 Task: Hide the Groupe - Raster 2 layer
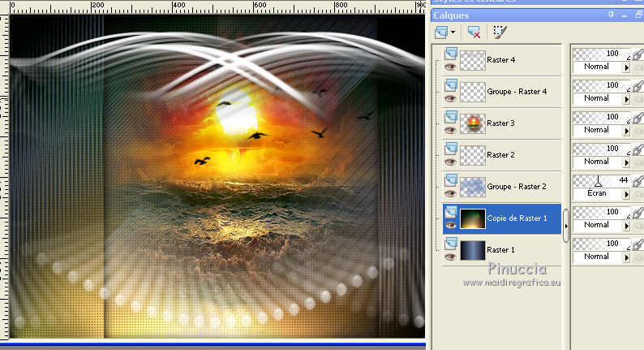[x=450, y=193]
